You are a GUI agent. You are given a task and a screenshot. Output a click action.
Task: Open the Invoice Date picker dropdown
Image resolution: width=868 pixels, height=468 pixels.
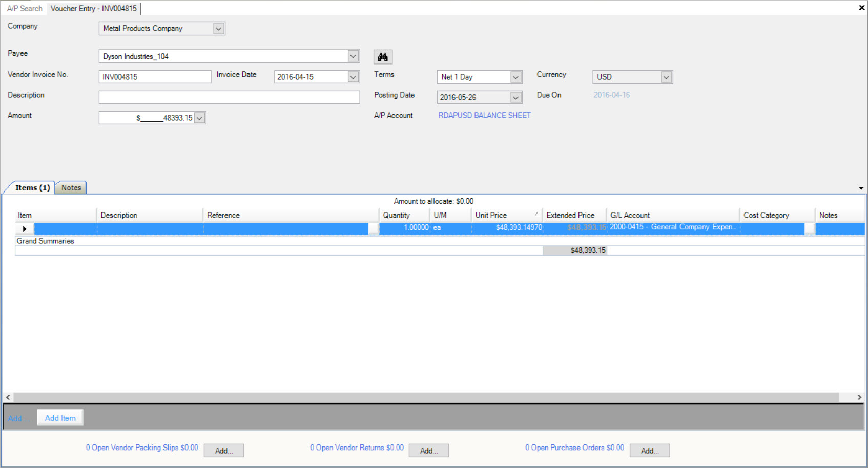coord(353,77)
